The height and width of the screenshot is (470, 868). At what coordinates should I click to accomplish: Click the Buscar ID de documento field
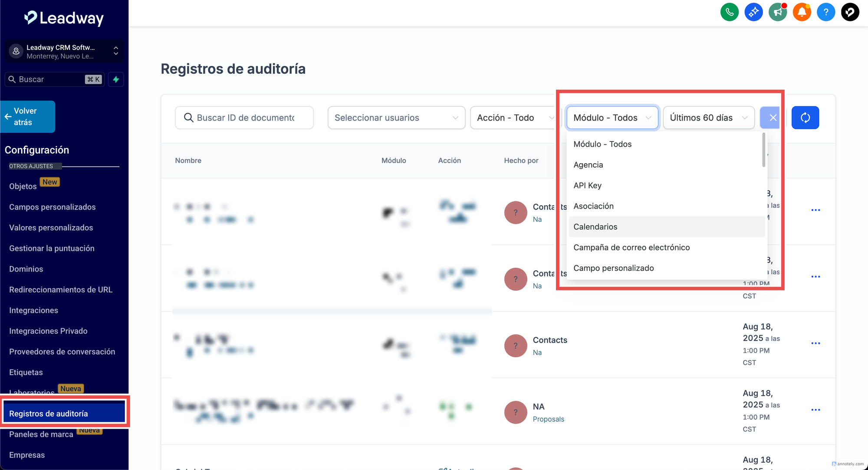pos(245,118)
